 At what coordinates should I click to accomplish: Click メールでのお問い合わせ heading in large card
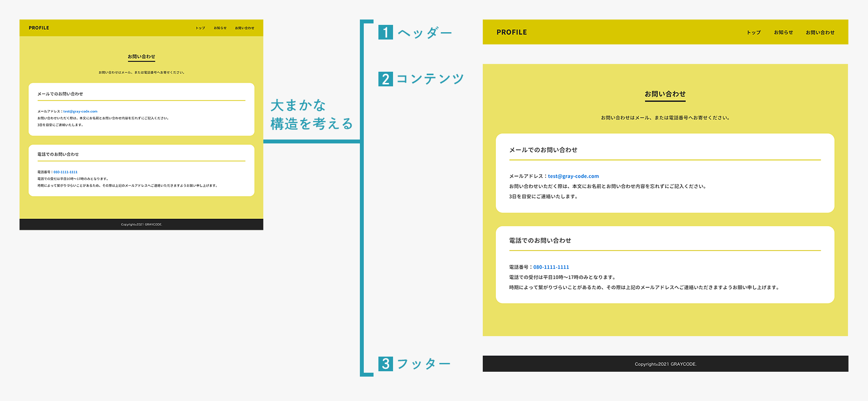(543, 150)
